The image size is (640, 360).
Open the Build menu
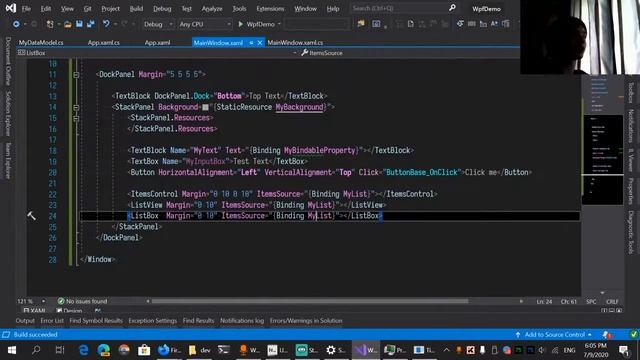[136, 9]
